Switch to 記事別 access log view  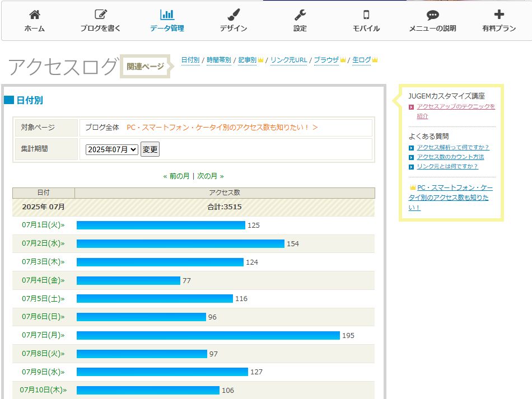pos(247,60)
